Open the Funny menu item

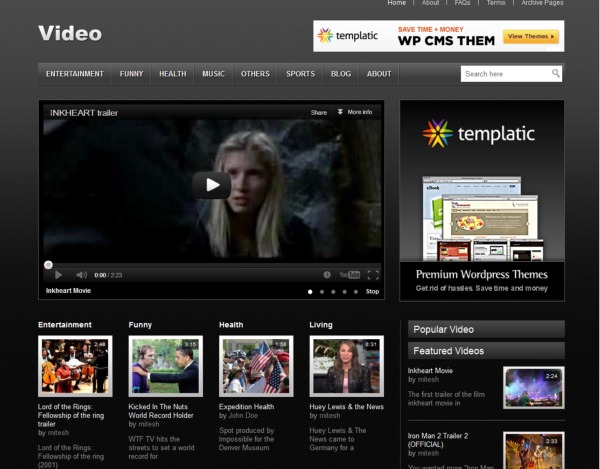pyautogui.click(x=131, y=74)
